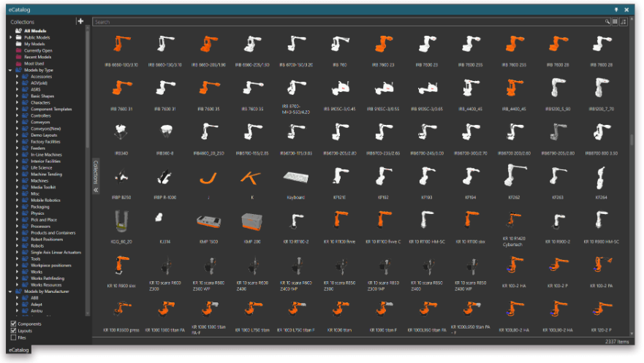The width and height of the screenshot is (644, 363).
Task: Click the Currently Open folder icon
Action: [x=18, y=50]
